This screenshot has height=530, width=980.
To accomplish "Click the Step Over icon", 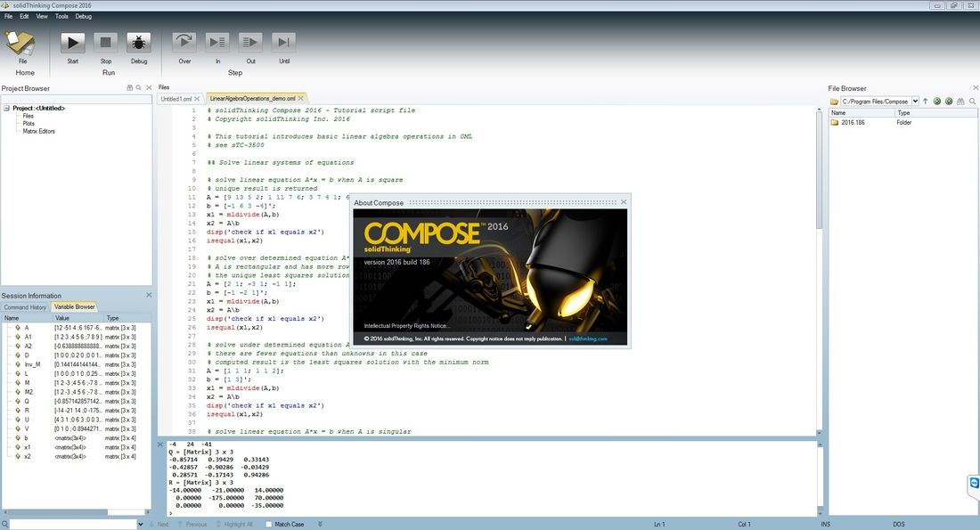I will 184,42.
